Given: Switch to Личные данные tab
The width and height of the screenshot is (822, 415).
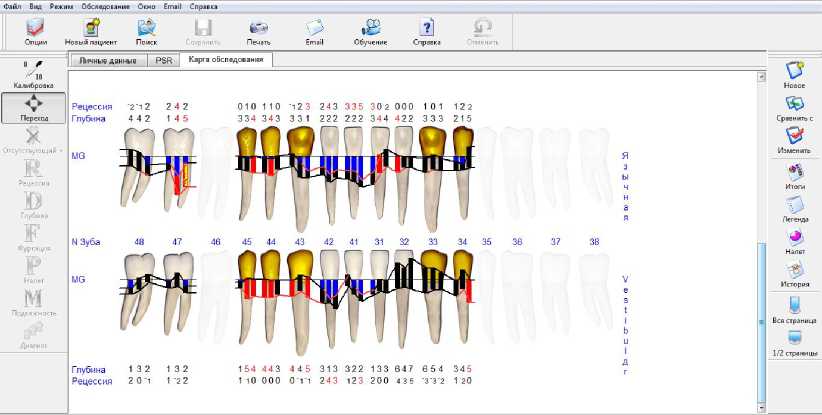Looking at the screenshot, I should tap(107, 60).
